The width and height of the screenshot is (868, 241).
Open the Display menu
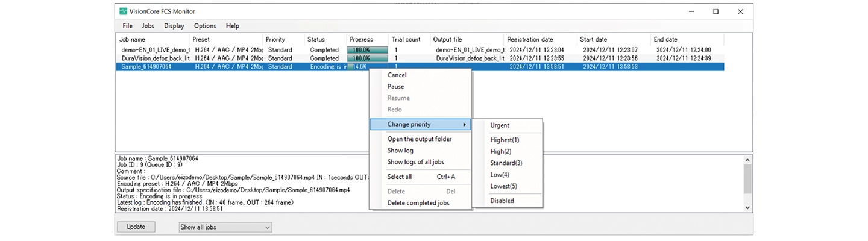[x=174, y=26]
